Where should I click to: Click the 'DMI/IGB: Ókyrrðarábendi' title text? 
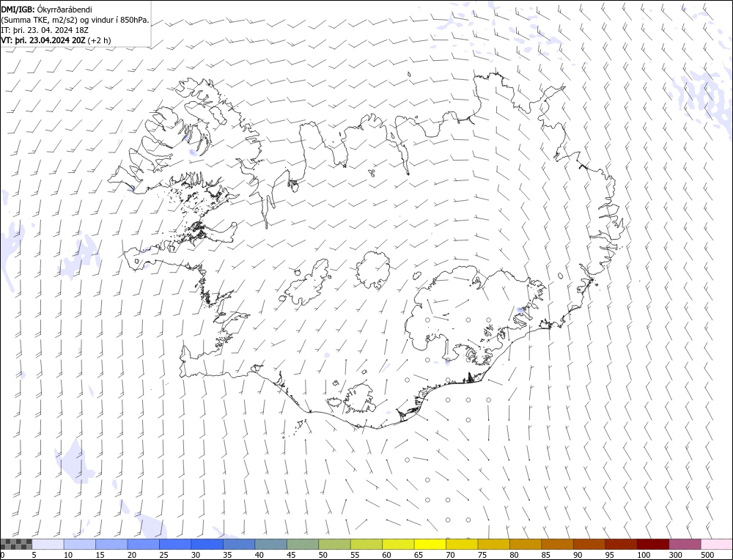46,10
